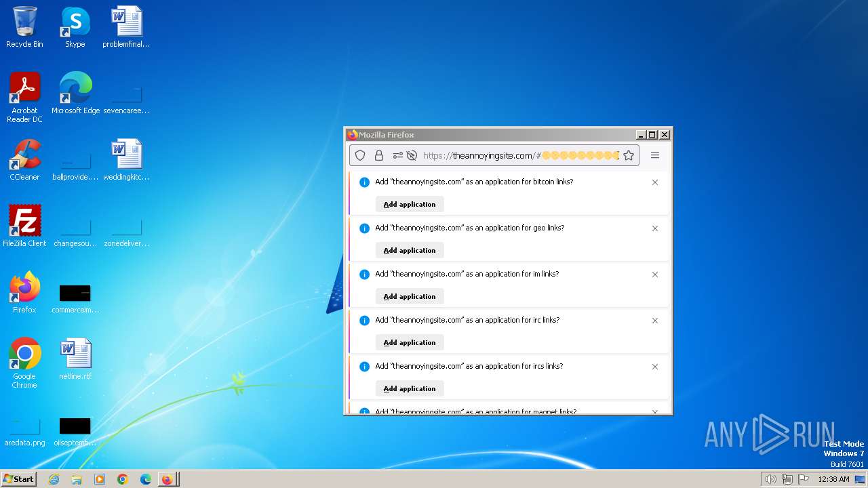Select the changesou desktop file
This screenshot has width=868, height=488.
[x=75, y=232]
